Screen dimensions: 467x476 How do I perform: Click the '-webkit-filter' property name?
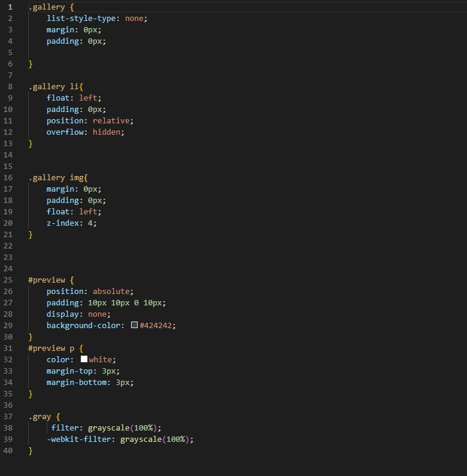[x=78, y=439]
